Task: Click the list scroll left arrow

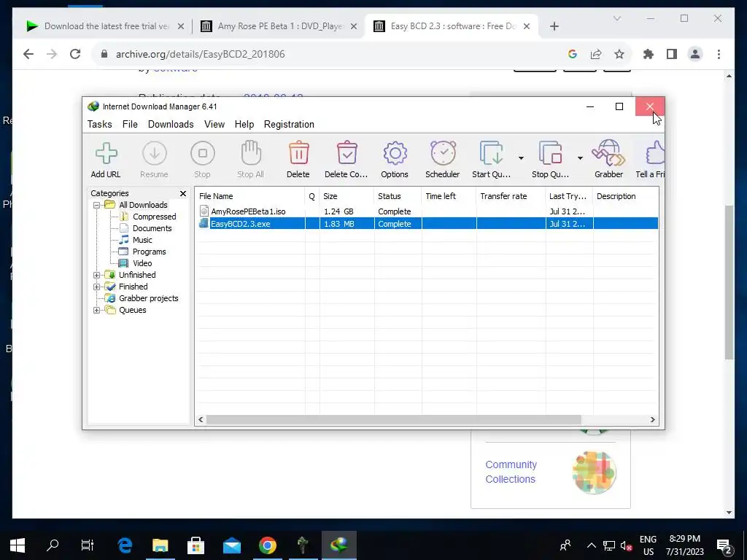Action: pyautogui.click(x=201, y=419)
